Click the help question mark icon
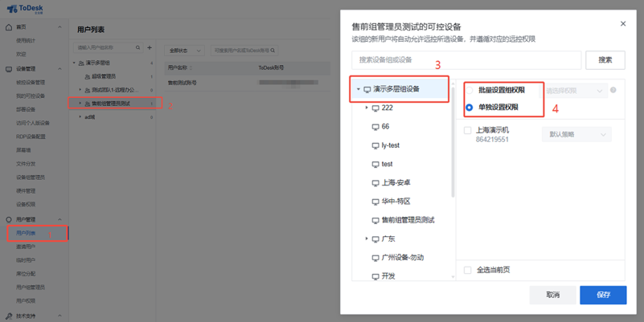The image size is (644, 322). pyautogui.click(x=613, y=90)
